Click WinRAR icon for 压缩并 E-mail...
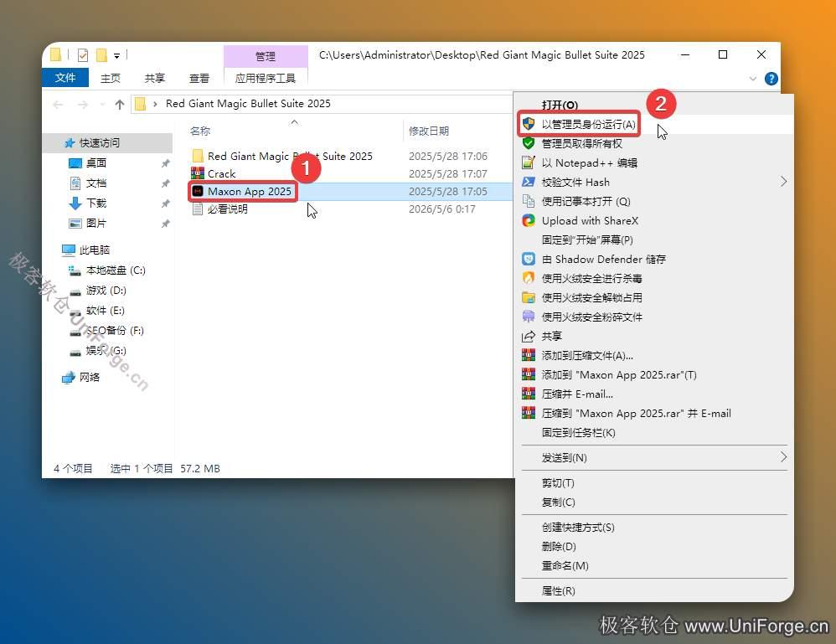The height and width of the screenshot is (644, 836). (x=529, y=394)
